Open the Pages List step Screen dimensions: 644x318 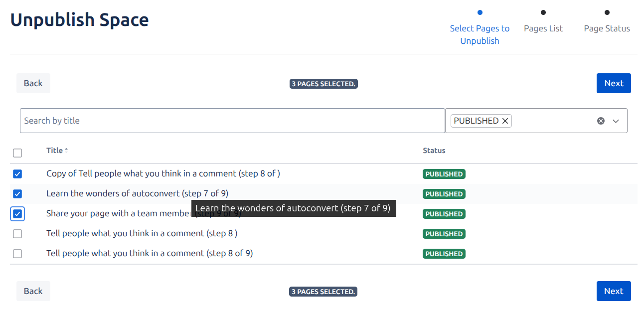coord(543,28)
